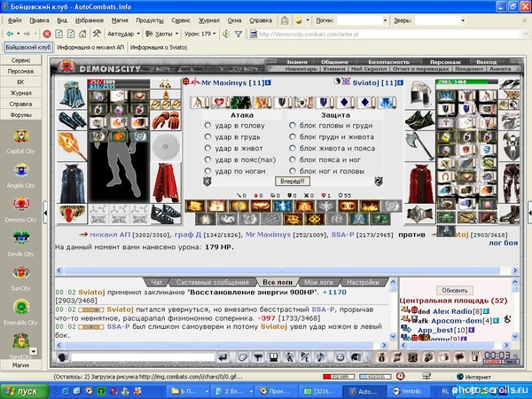
Task: Click the crossed-shield reset icon below attack options
Action: point(207,182)
